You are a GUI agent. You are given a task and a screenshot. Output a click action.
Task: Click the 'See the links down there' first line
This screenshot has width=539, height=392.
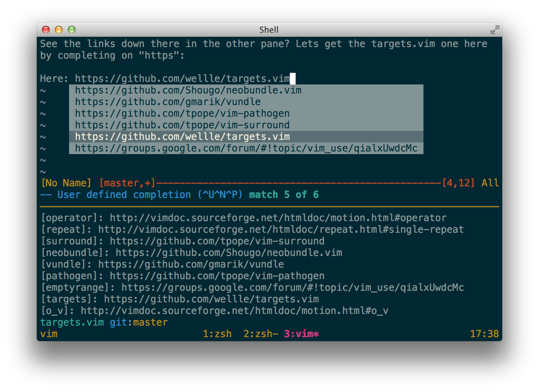pyautogui.click(x=264, y=44)
